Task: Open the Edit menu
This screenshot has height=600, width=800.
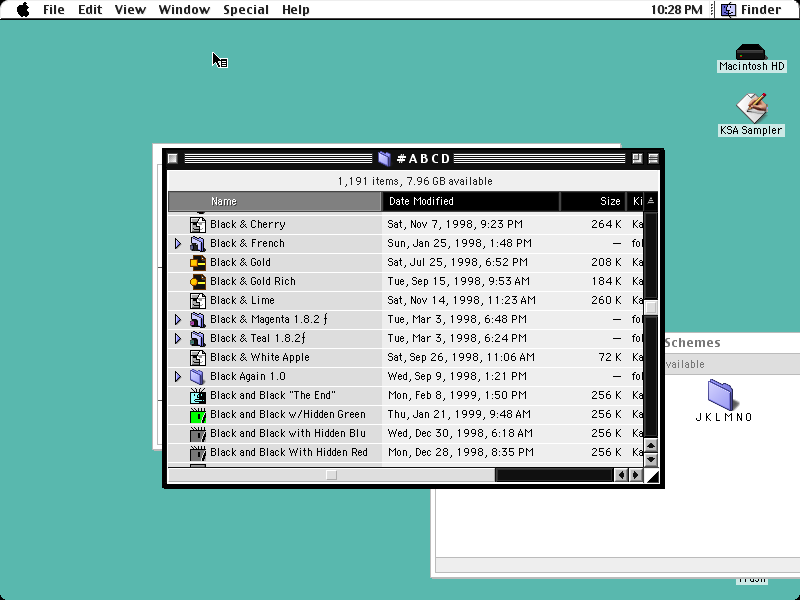Action: [90, 10]
